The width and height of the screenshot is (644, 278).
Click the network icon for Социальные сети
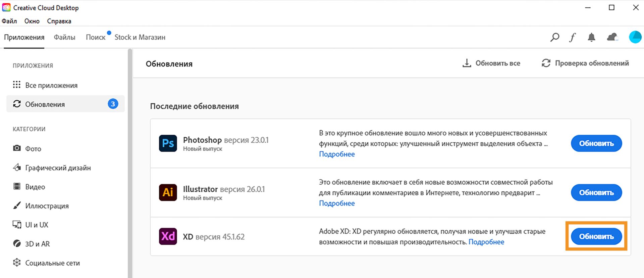[17, 263]
